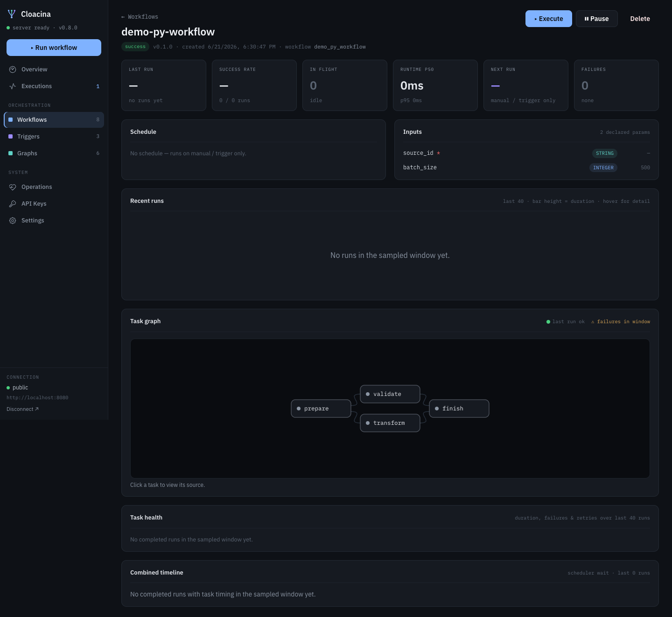Click the Executions pulse icon

[13, 86]
